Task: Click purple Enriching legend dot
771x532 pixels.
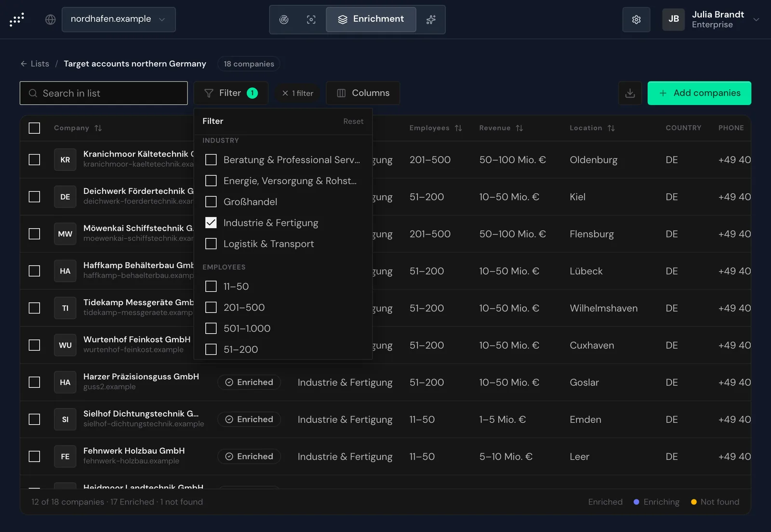Action: pyautogui.click(x=636, y=502)
